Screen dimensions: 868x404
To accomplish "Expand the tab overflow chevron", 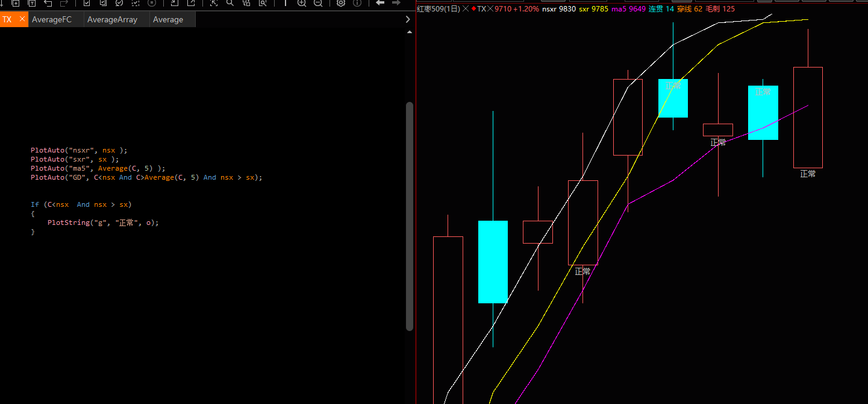I will click(408, 19).
